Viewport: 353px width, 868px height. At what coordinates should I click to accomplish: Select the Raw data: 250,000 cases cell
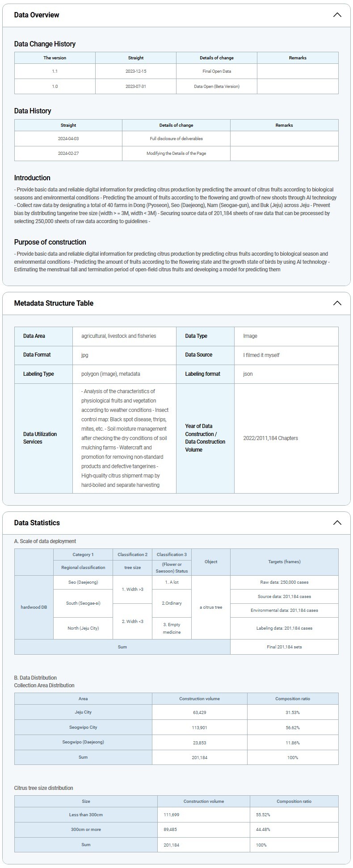284,582
